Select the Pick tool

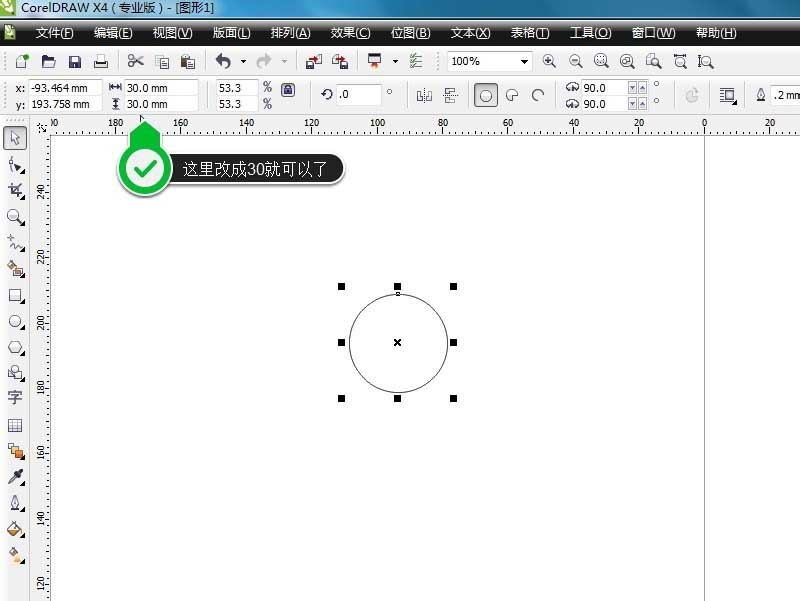(x=14, y=138)
